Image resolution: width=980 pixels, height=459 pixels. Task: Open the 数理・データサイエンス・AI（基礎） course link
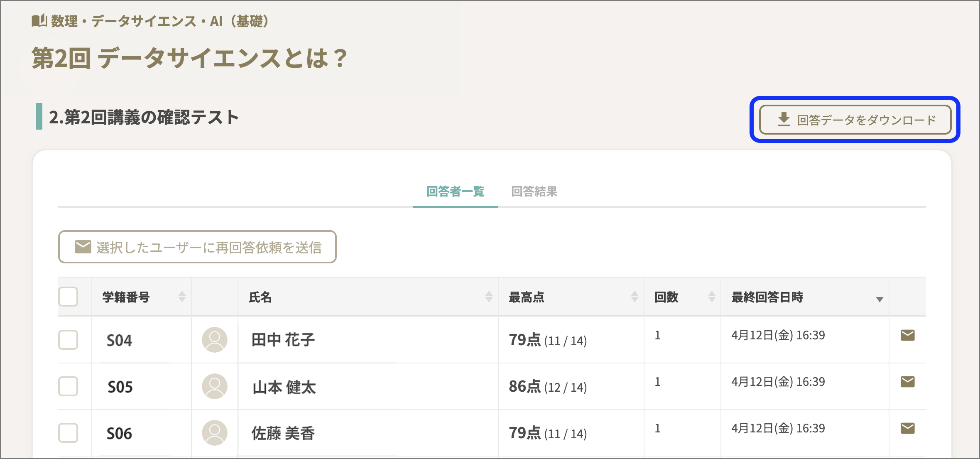[160, 21]
